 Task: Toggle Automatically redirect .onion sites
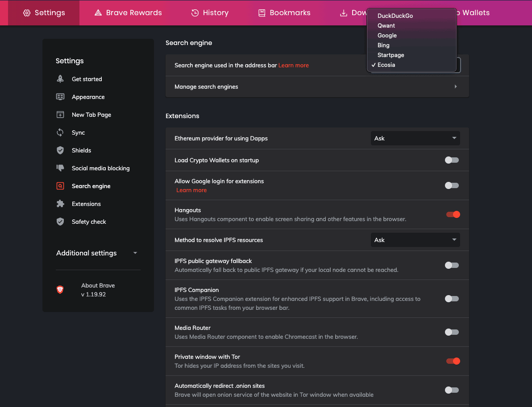(x=452, y=390)
